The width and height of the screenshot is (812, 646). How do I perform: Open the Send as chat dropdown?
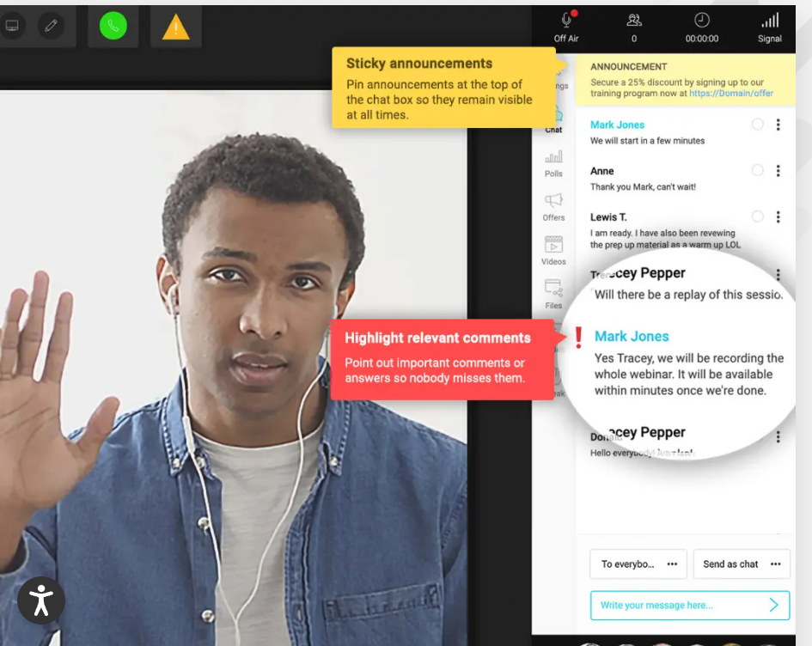pos(742,564)
